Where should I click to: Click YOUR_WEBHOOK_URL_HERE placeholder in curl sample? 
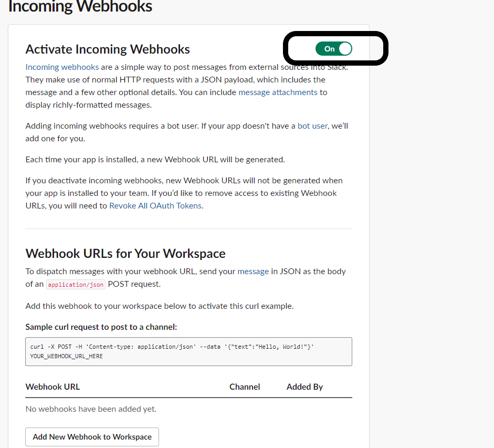coord(67,356)
